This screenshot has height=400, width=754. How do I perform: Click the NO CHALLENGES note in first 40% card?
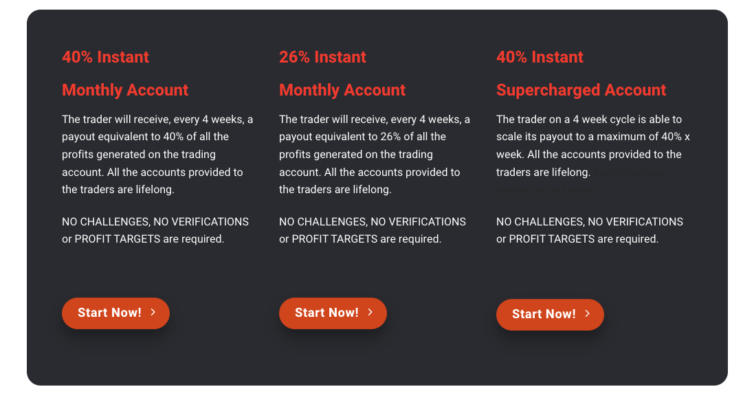[x=155, y=230]
